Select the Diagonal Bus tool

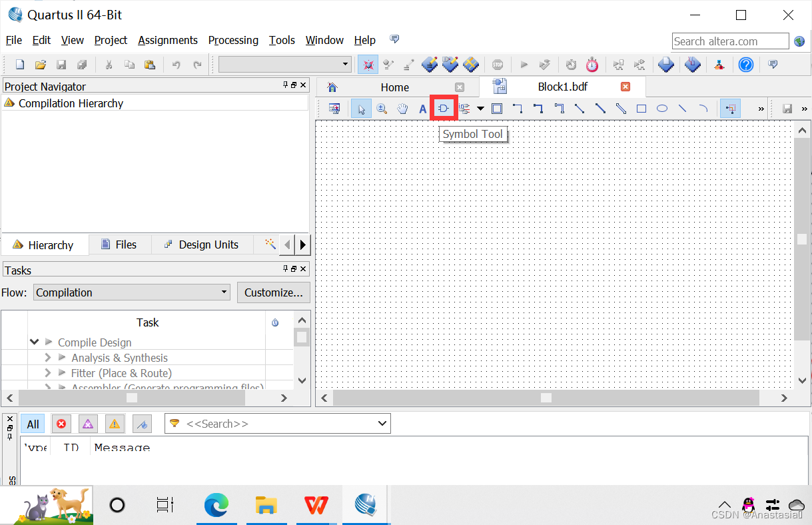click(600, 109)
